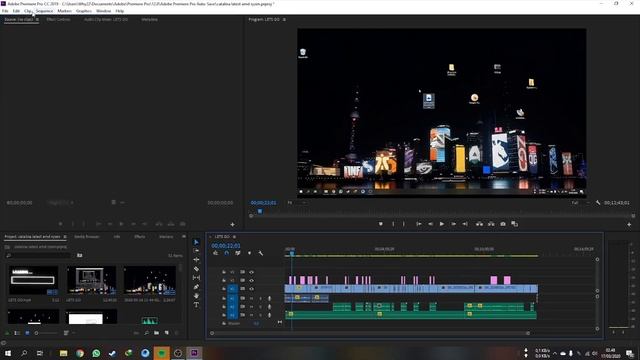Select the Track Select Forward tool
This screenshot has width=640, height=360.
(x=196, y=251)
